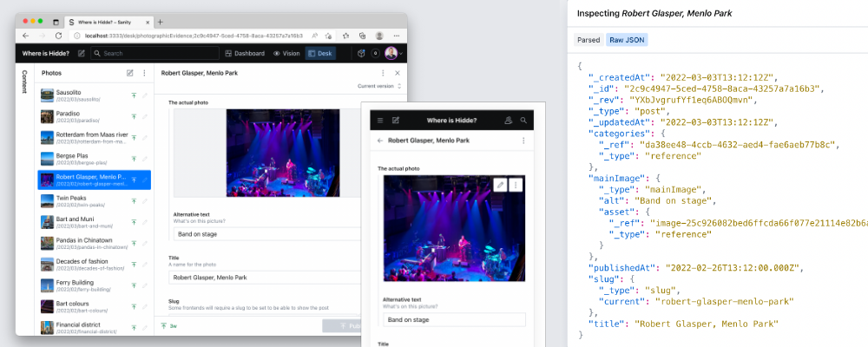Screen dimensions: 868x347
Task: Click the draft pencil icon on Sausolito row
Action: (145, 95)
